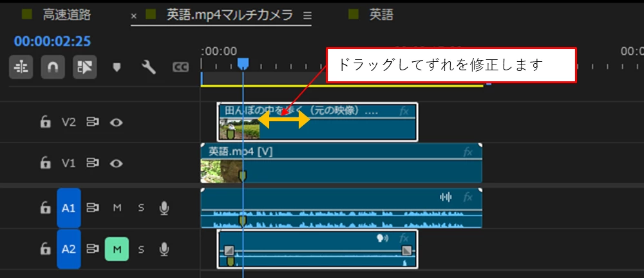
Task: Click the fade-in handle on A2 clip
Action: tap(229, 250)
